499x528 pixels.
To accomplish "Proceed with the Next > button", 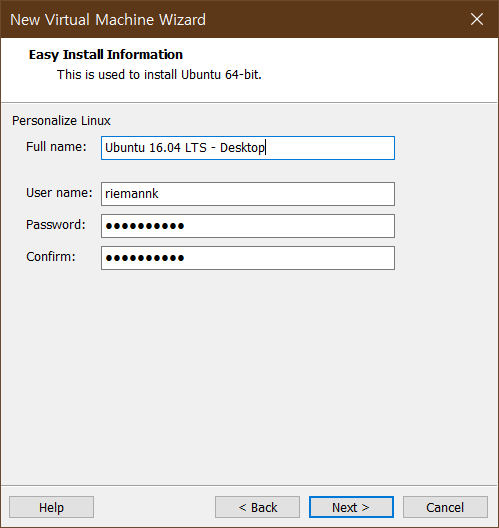I will 351,507.
